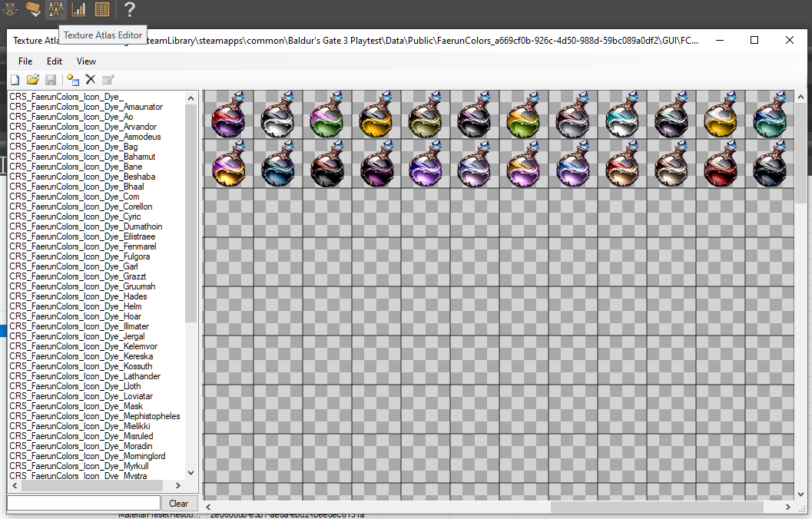Select CRS_FaerunColors_Icon_Dye_Com entry

click(x=74, y=197)
